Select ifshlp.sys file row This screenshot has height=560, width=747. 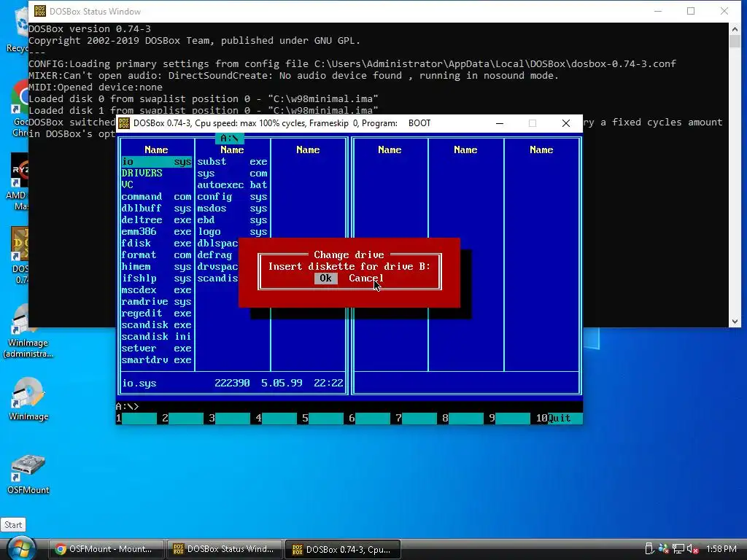156,278
